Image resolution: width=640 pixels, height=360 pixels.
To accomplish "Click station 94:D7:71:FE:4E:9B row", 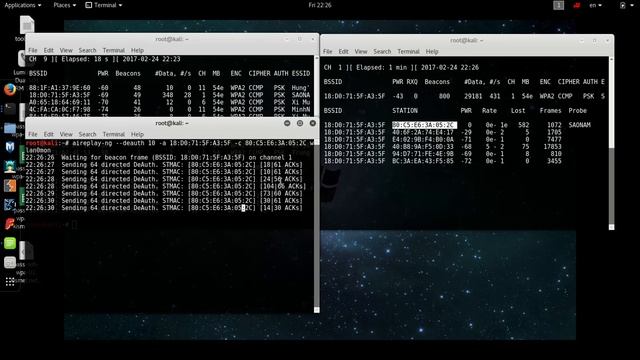I will pyautogui.click(x=442, y=154).
